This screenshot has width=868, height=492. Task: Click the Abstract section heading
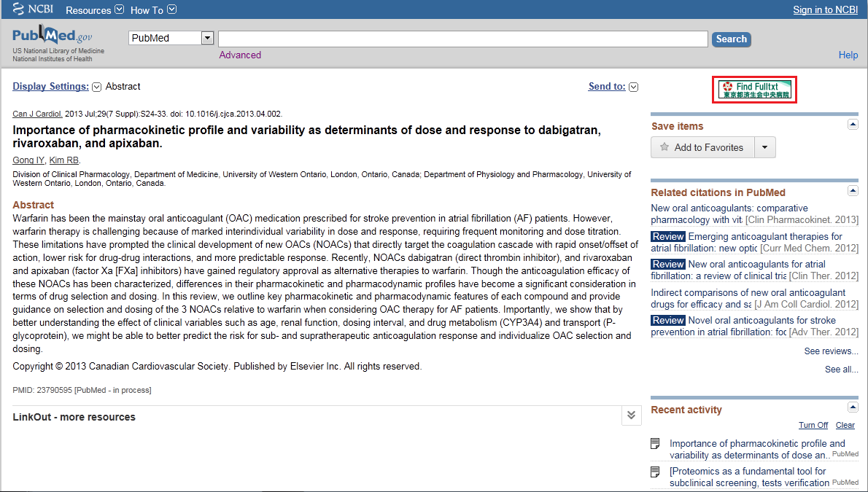pos(34,205)
